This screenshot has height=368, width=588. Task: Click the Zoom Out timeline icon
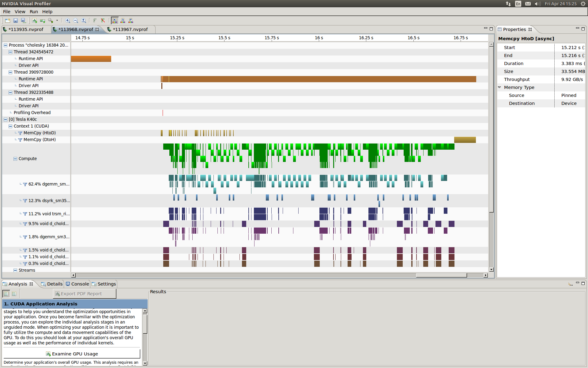[x=76, y=21]
